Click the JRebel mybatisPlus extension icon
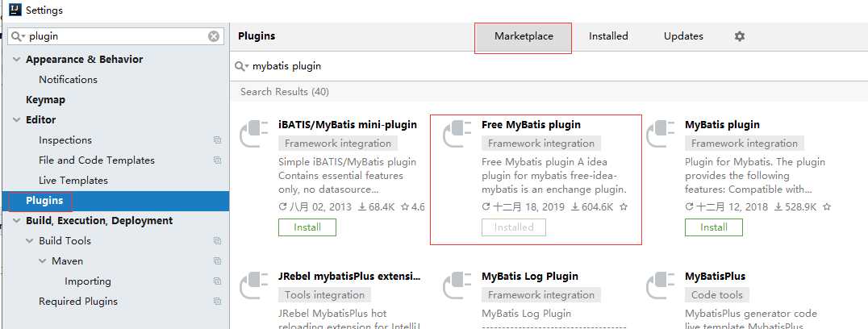 (254, 286)
